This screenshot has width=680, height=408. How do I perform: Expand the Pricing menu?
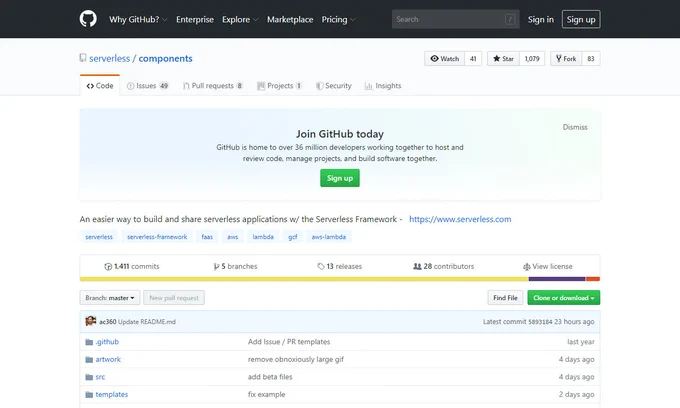pyautogui.click(x=338, y=20)
